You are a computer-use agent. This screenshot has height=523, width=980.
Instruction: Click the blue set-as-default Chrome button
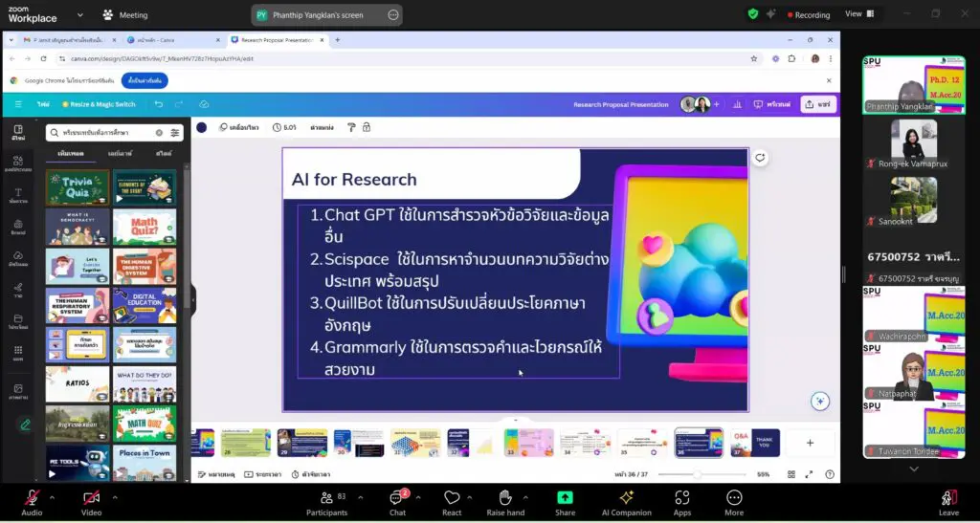click(x=145, y=80)
